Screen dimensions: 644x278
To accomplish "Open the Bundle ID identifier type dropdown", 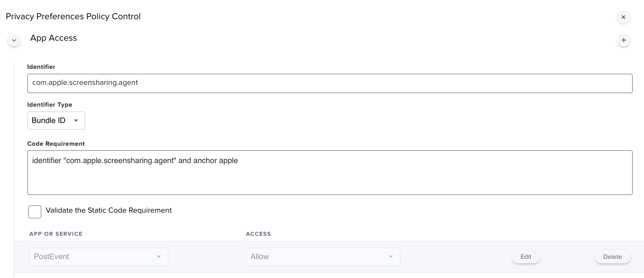I will [x=56, y=120].
